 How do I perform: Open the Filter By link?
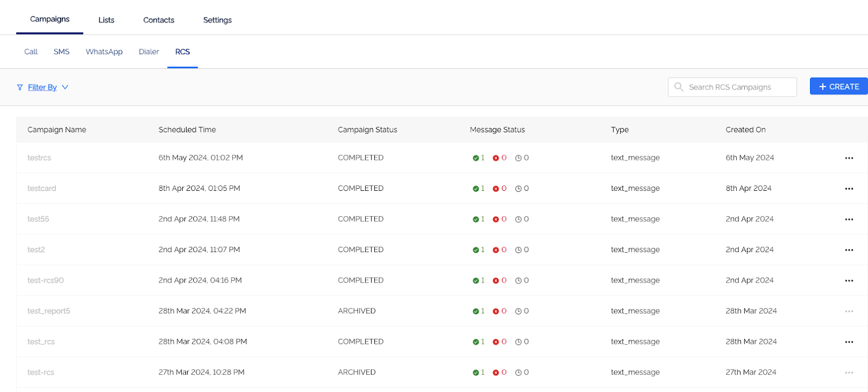tap(42, 87)
